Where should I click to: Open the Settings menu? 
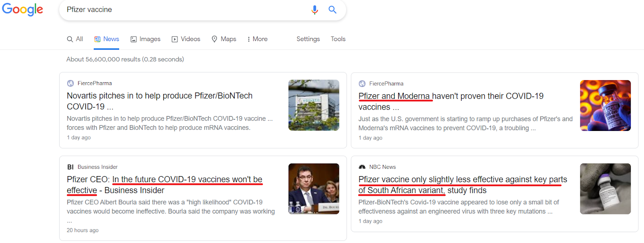click(x=308, y=39)
